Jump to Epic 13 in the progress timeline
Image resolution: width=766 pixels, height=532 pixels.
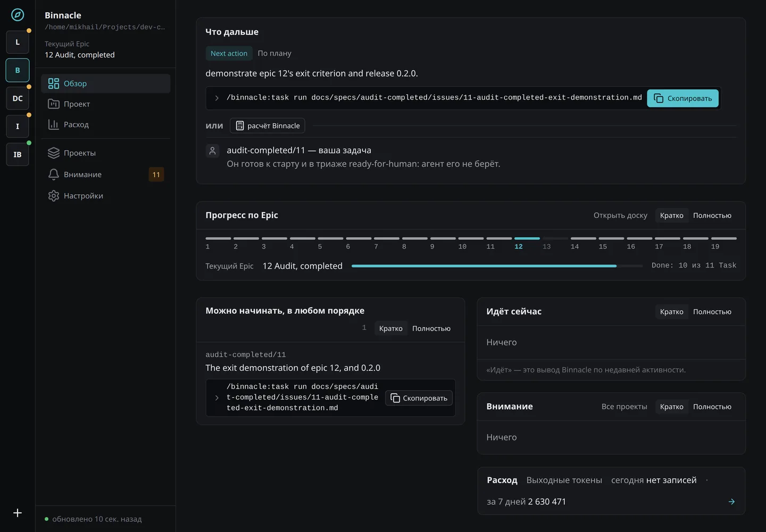point(555,243)
